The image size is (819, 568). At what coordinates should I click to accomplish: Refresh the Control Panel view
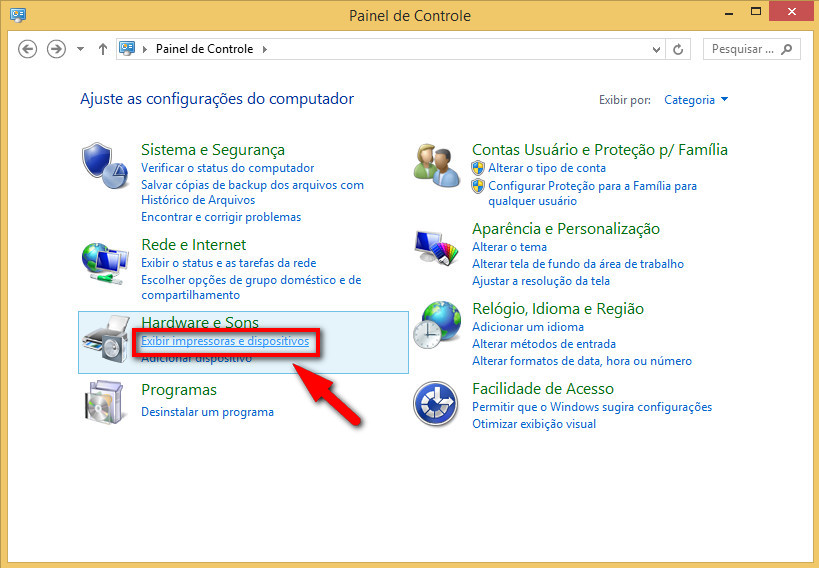click(x=678, y=49)
